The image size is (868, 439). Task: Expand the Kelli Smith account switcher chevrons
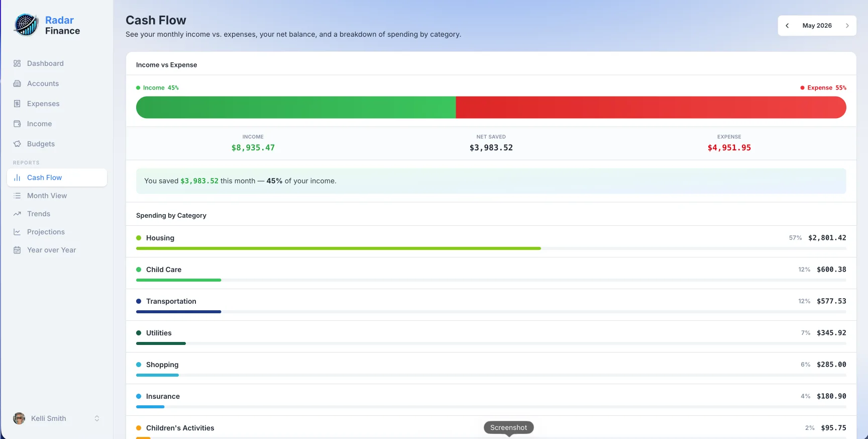pos(97,418)
